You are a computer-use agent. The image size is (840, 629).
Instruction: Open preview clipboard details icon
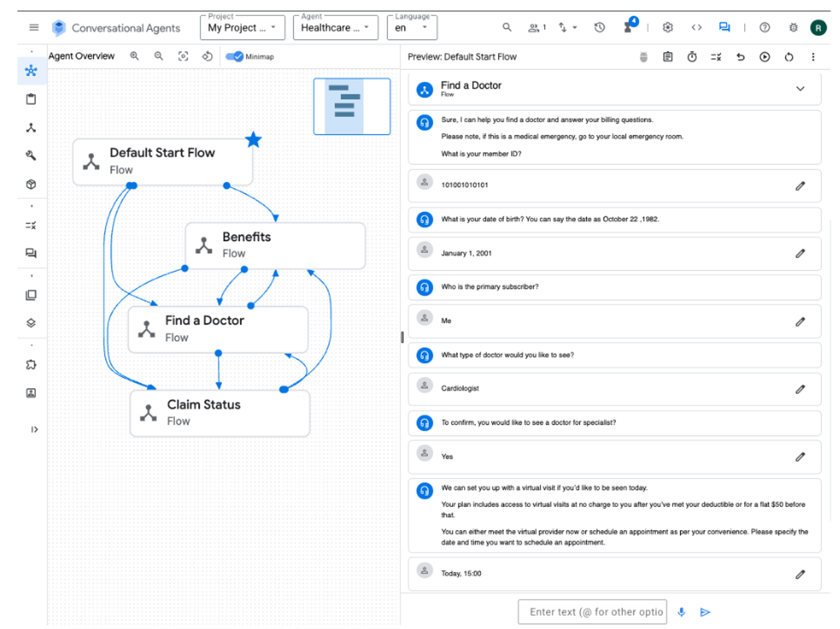668,57
